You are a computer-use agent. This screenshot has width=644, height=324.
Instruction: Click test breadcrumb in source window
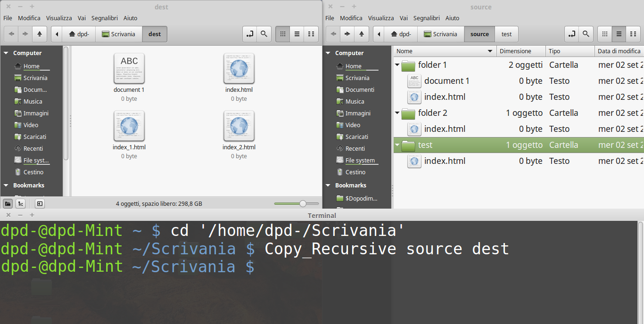tap(507, 34)
